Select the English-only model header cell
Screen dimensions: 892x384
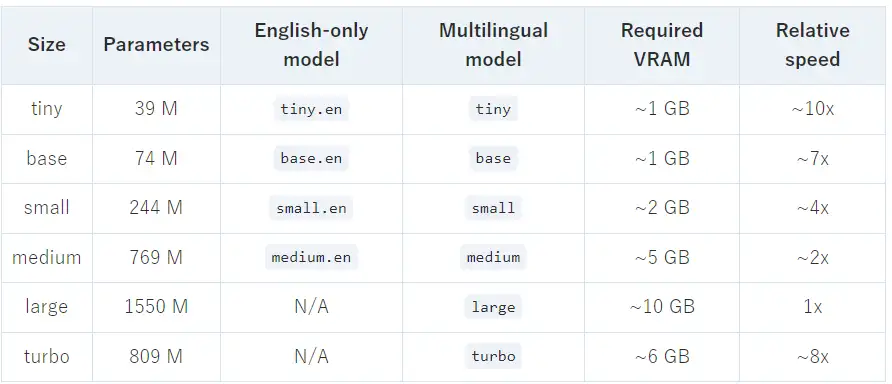click(x=311, y=44)
